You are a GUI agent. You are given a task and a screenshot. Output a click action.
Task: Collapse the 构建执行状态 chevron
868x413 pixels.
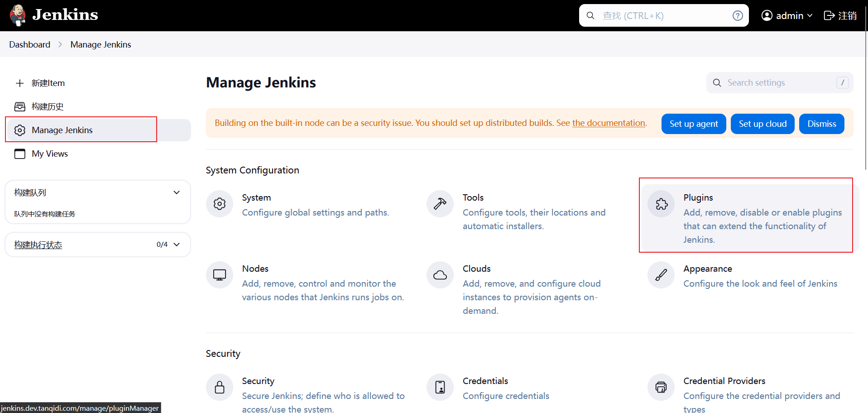pyautogui.click(x=177, y=245)
